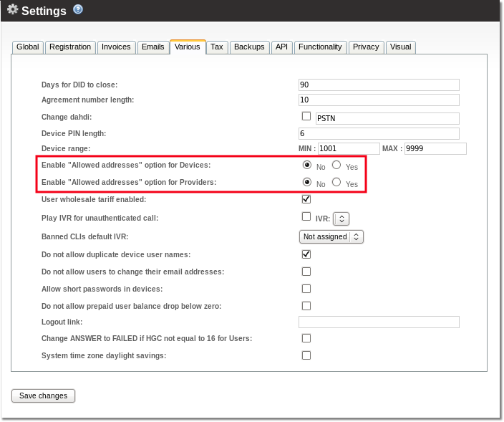Switch to the Global tab
Image resolution: width=504 pixels, height=422 pixels.
coord(27,47)
